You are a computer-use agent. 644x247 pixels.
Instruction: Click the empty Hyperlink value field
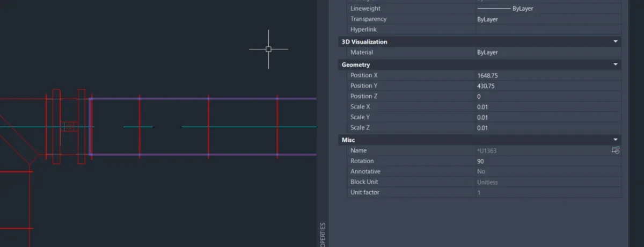pyautogui.click(x=547, y=30)
